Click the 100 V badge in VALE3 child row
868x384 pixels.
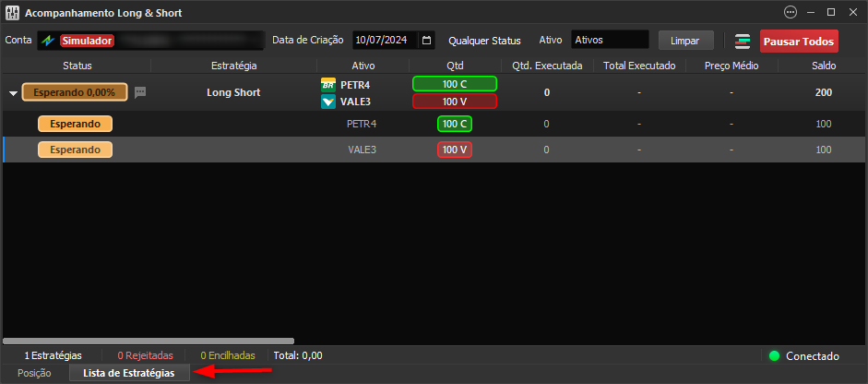(x=455, y=150)
